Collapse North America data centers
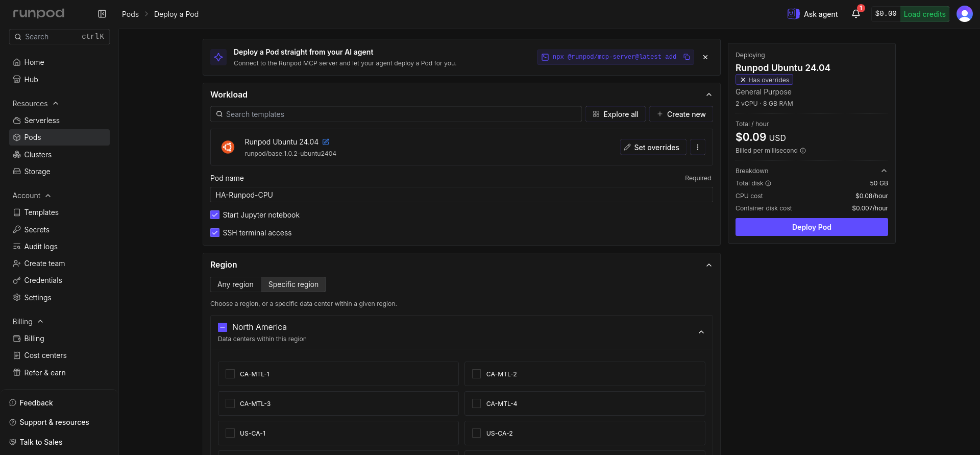The height and width of the screenshot is (455, 980). pyautogui.click(x=701, y=332)
